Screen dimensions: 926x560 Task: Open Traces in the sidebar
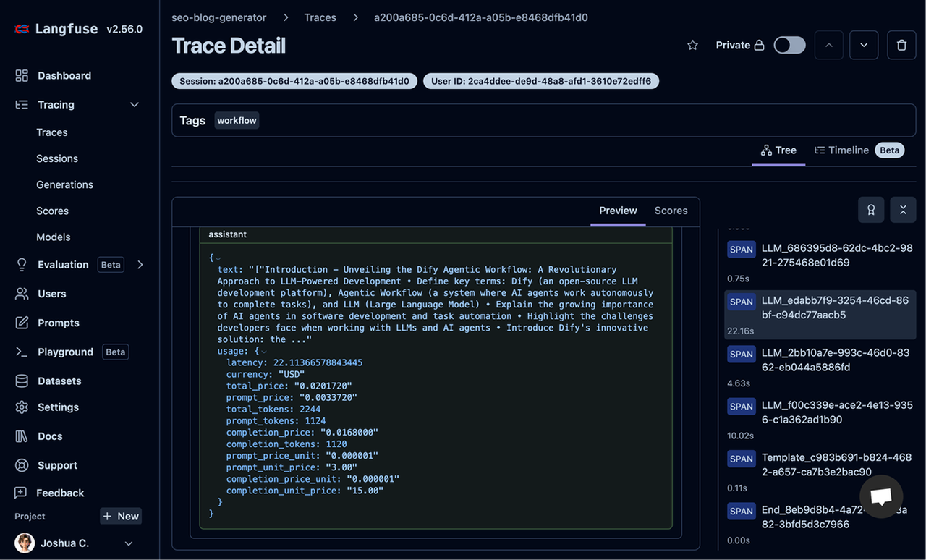coord(52,132)
